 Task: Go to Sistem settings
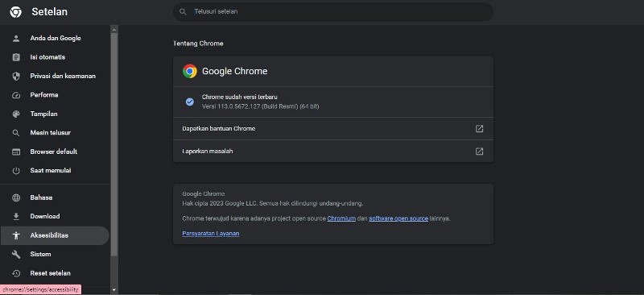tap(55, 254)
